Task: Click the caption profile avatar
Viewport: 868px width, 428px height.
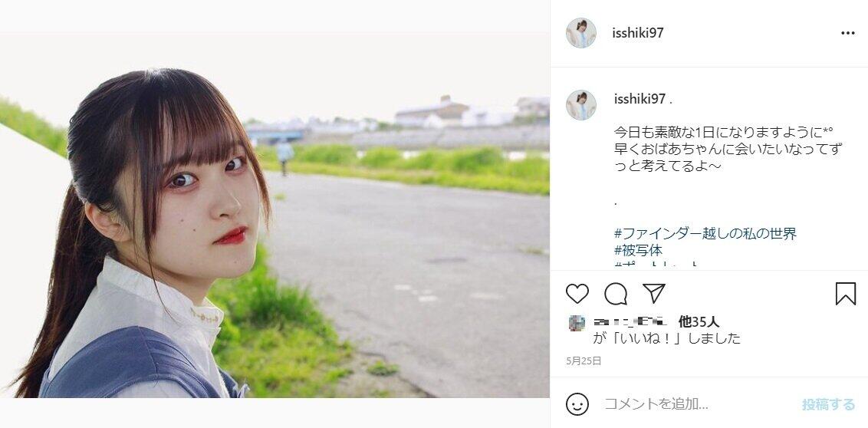Action: pos(580,105)
